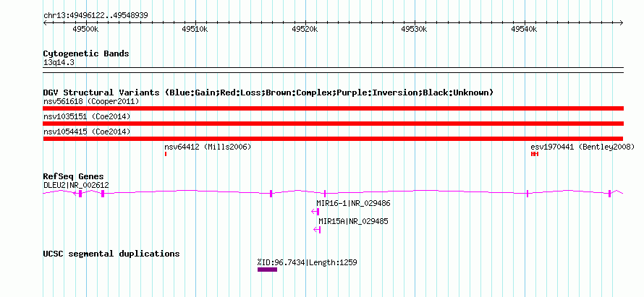The height and width of the screenshot is (297, 644).
Task: Click the cytogenetic band 13q14.3 bar
Action: (x=333, y=70)
